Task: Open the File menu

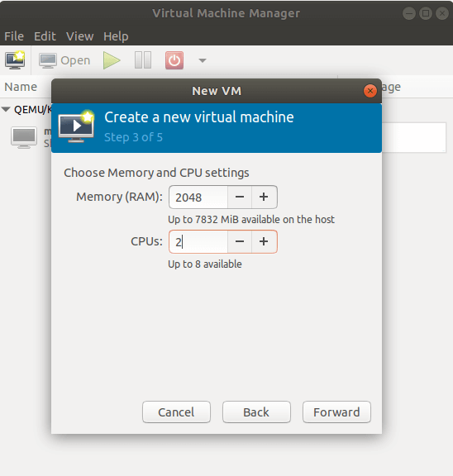Action: pos(14,36)
